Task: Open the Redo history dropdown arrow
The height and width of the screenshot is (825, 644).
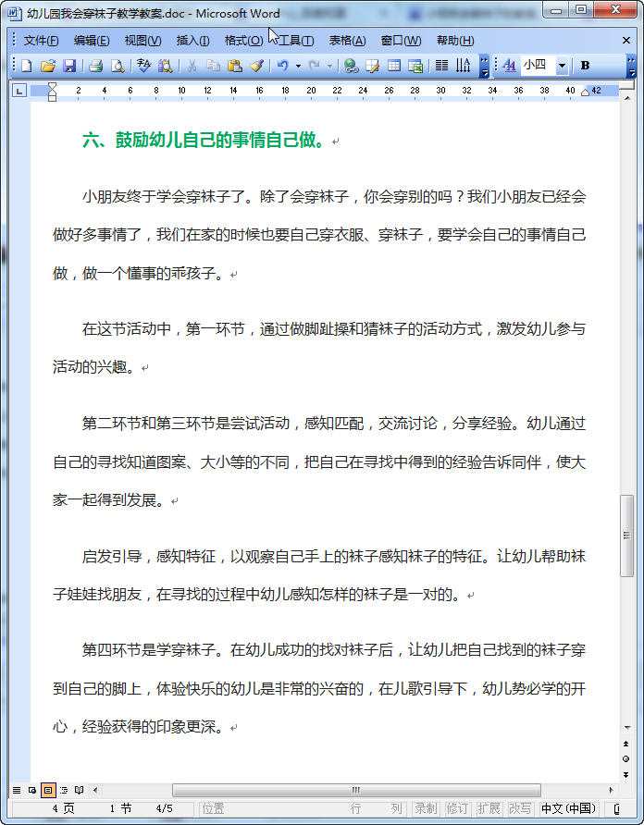Action: coord(329,66)
